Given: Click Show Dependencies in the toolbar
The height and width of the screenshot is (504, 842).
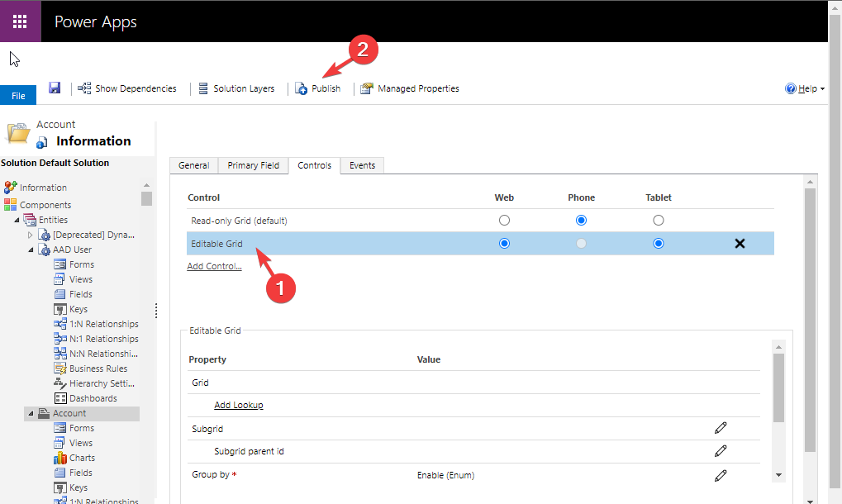Looking at the screenshot, I should pos(127,88).
